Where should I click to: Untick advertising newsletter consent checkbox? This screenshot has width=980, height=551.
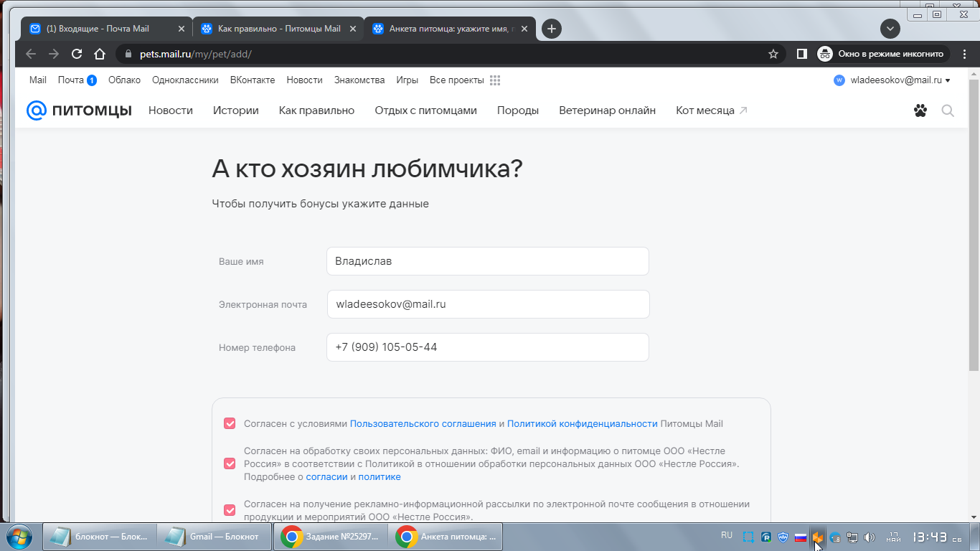pyautogui.click(x=230, y=510)
